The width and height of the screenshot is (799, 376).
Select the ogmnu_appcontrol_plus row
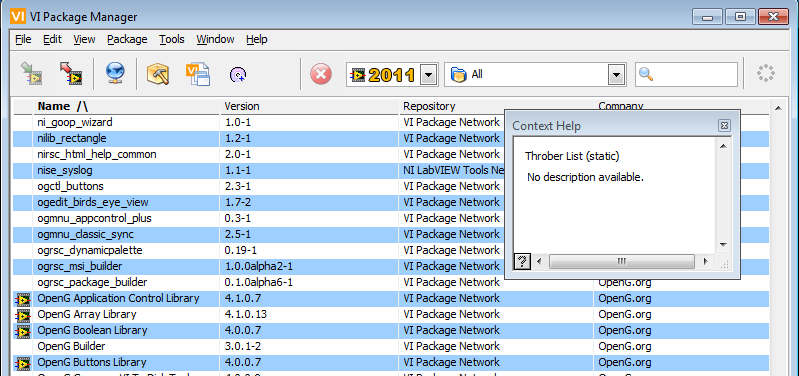coord(391,219)
